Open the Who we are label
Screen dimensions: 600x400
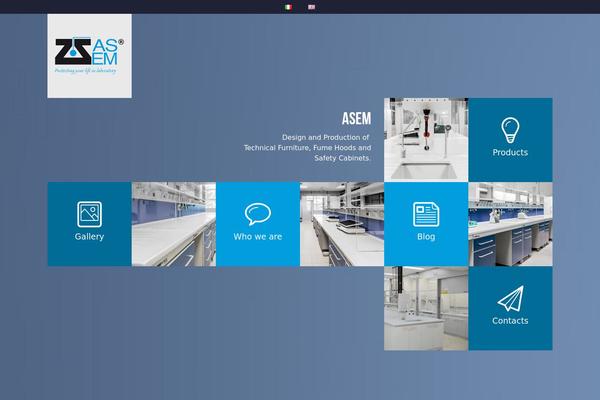coord(258,237)
